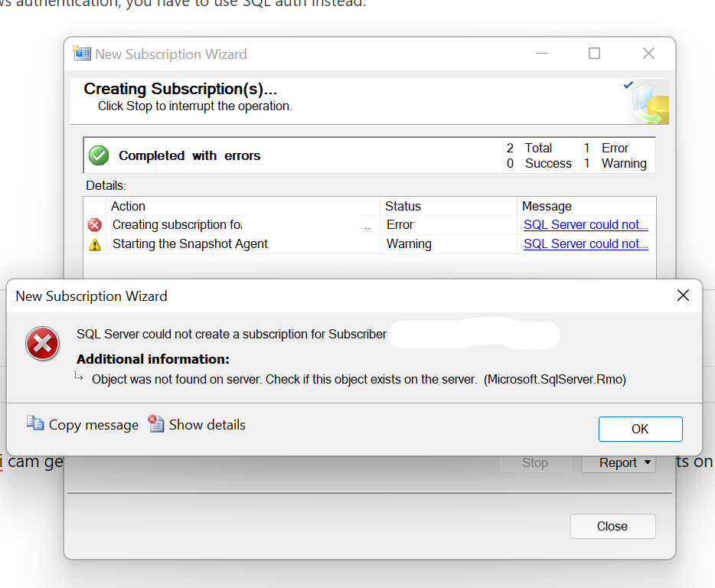Screen dimensions: 715x588
Task: Select the Status column header
Action: (x=401, y=206)
